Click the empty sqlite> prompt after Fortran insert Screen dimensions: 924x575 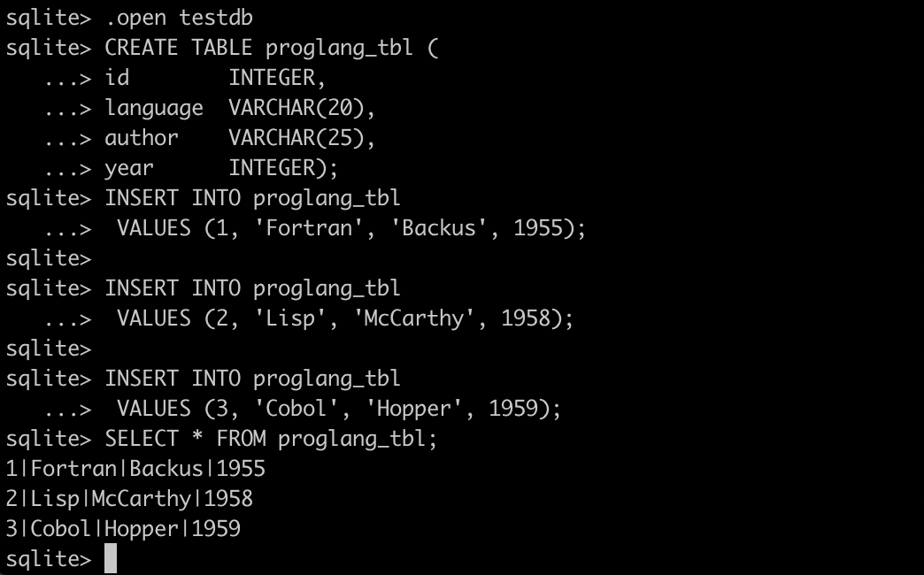(49, 259)
